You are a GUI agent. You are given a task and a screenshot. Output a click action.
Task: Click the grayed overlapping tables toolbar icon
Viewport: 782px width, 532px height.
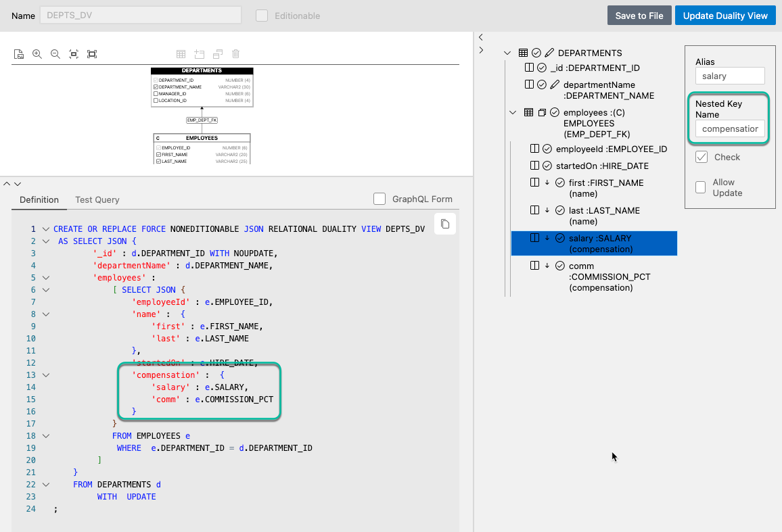click(x=218, y=54)
